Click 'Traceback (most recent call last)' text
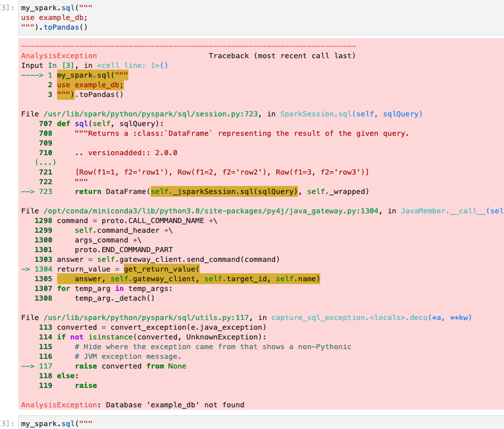This screenshot has width=504, height=429. [x=282, y=56]
